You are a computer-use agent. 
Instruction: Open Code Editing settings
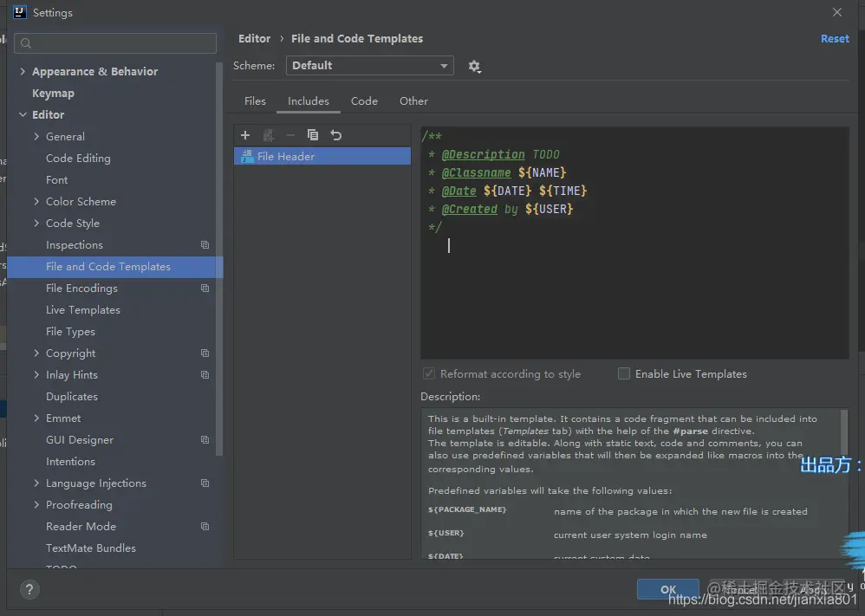click(78, 159)
